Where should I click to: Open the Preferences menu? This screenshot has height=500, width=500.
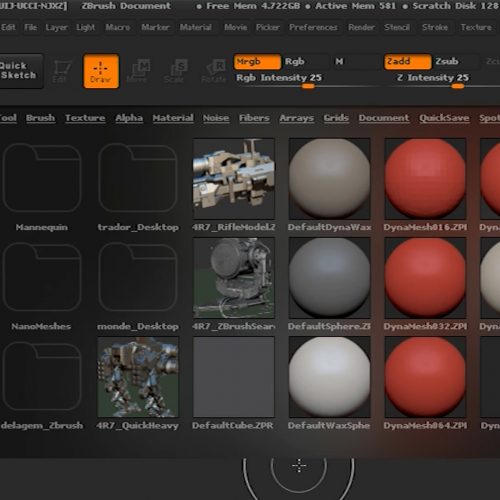pyautogui.click(x=313, y=27)
